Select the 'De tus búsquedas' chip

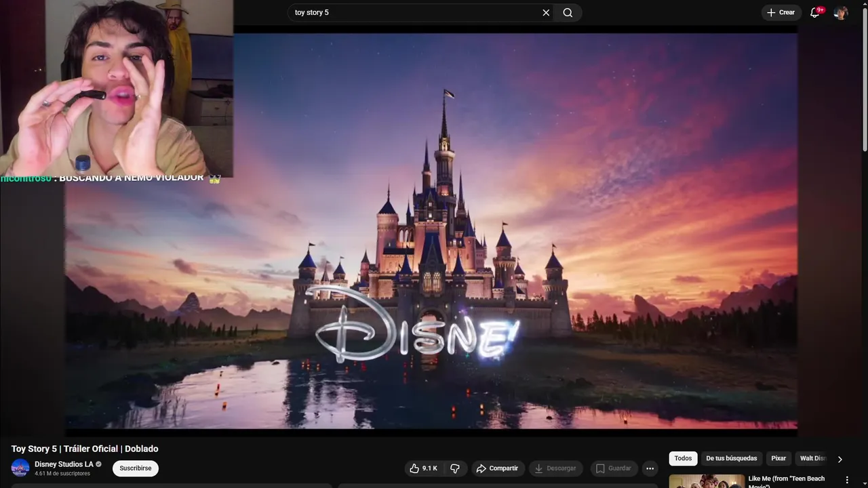click(732, 458)
